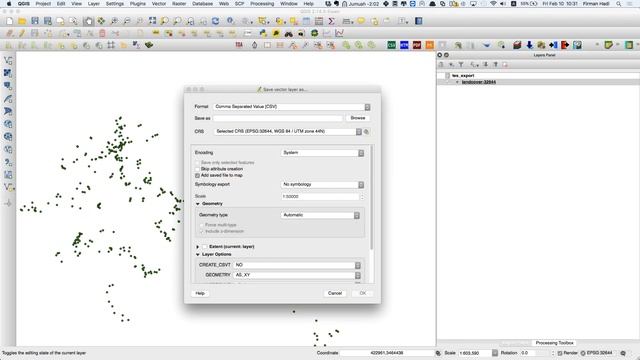Save the current project (first floppy icon)
The image size is (640, 360).
(35, 21)
